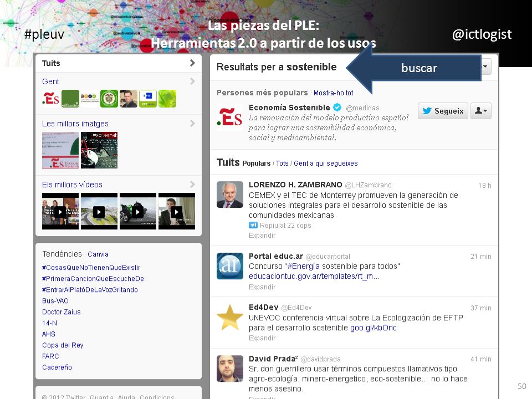Open trend #CosasQueNoTienenQueExistir
This screenshot has height=399, width=532.
pos(91,267)
